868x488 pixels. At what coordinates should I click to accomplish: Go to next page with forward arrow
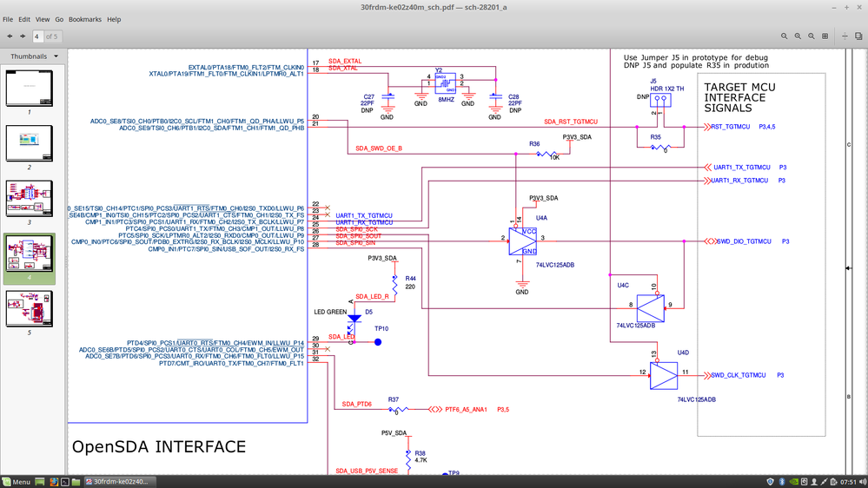23,36
